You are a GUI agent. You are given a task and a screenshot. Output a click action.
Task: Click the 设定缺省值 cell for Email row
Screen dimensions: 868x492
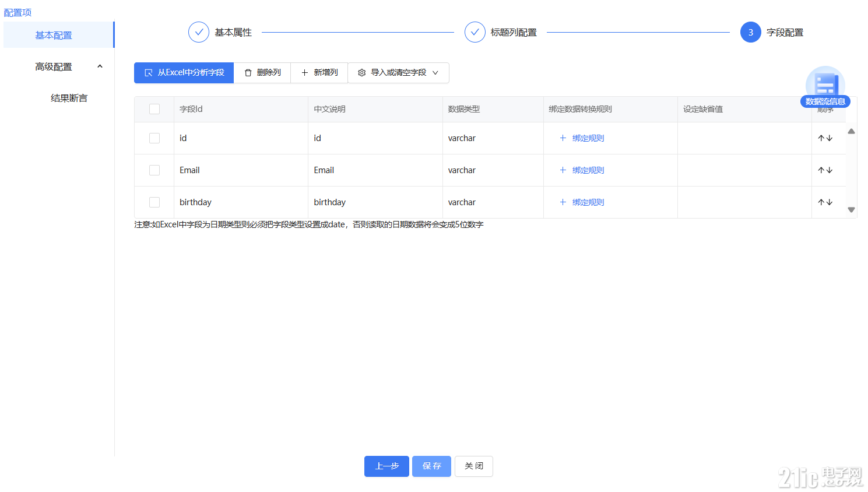pos(744,170)
